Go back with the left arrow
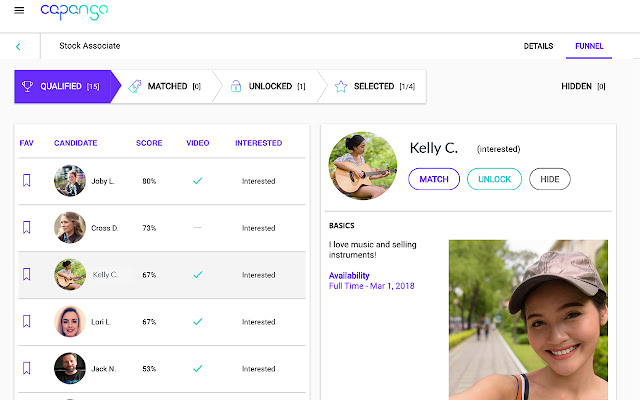 click(18, 46)
